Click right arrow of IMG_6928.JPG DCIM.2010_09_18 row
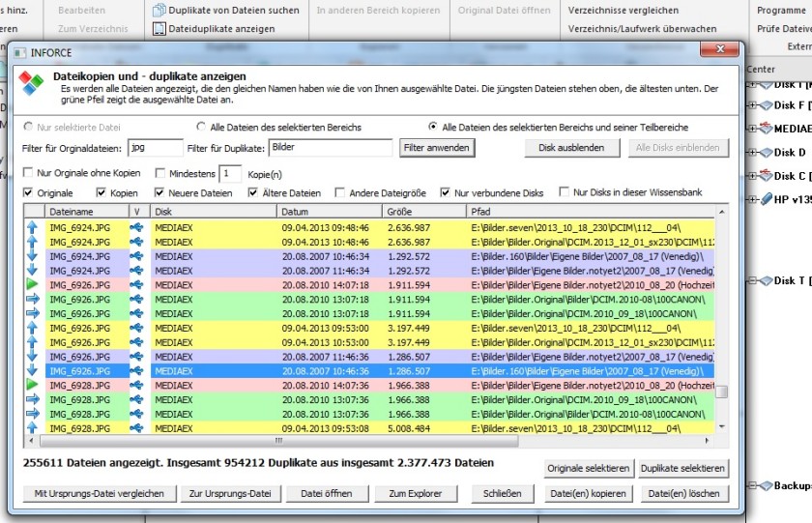 [32, 400]
